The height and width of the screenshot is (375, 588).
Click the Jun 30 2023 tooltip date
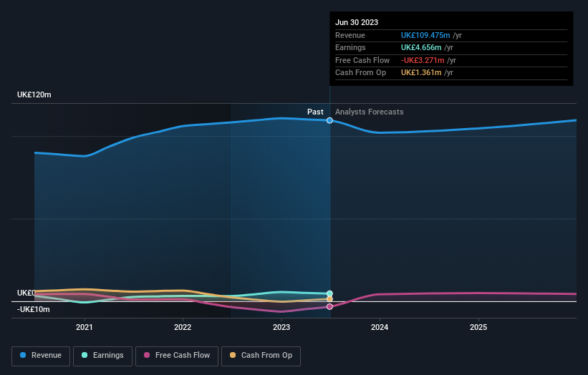pos(357,22)
